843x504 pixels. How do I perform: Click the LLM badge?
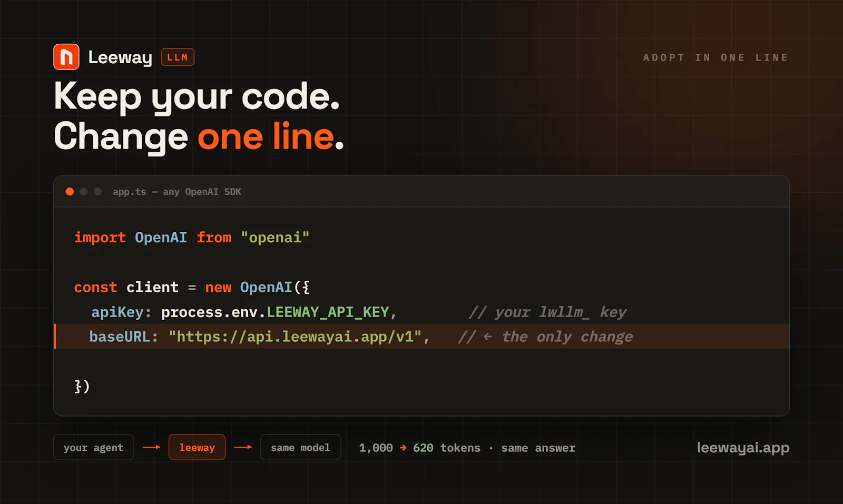click(x=178, y=57)
